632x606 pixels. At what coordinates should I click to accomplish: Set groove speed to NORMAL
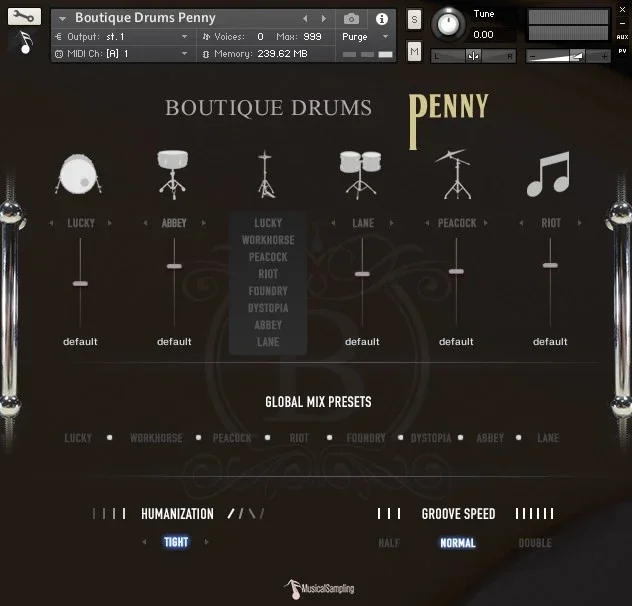(458, 543)
